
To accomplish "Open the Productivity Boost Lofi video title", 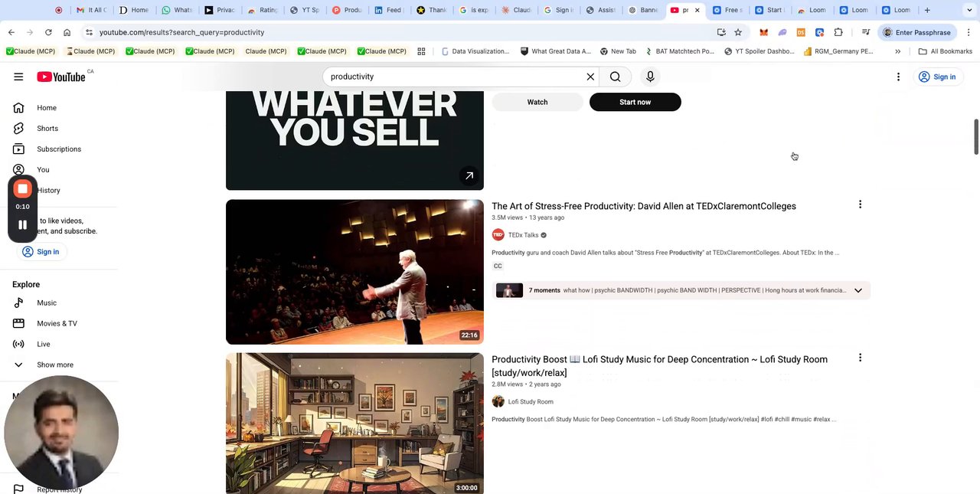I will pyautogui.click(x=659, y=366).
